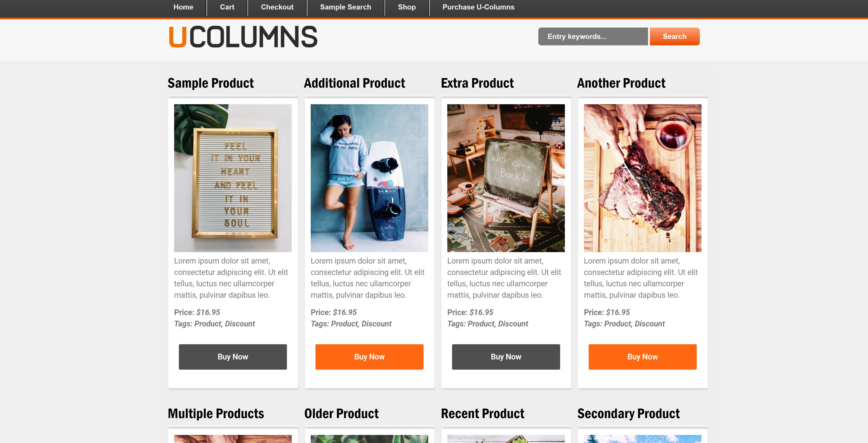Screen dimensions: 868x443
Task: Open the Shop menu item
Action: (x=407, y=7)
